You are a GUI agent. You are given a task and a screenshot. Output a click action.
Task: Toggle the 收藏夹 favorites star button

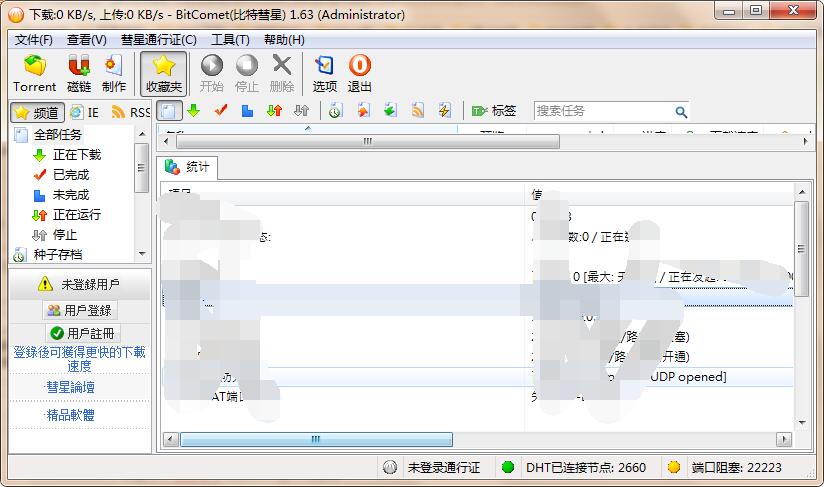click(163, 73)
